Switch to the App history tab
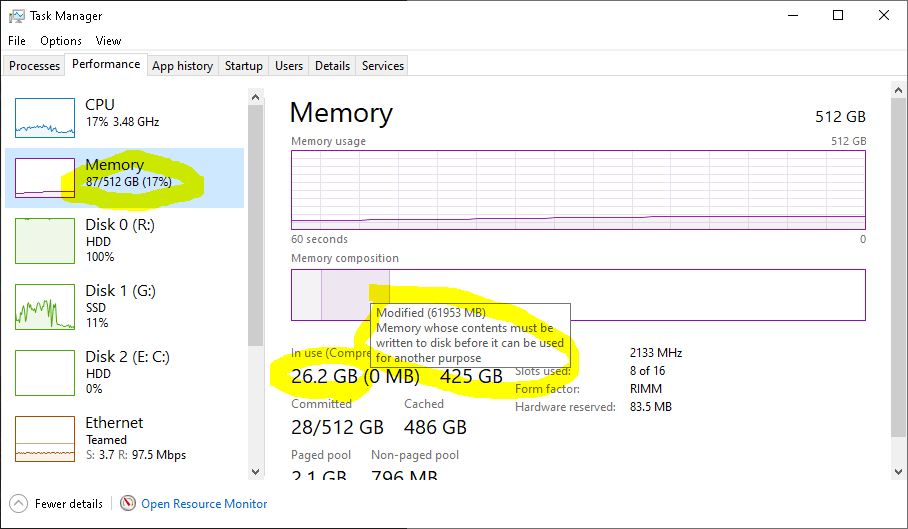 182,66
